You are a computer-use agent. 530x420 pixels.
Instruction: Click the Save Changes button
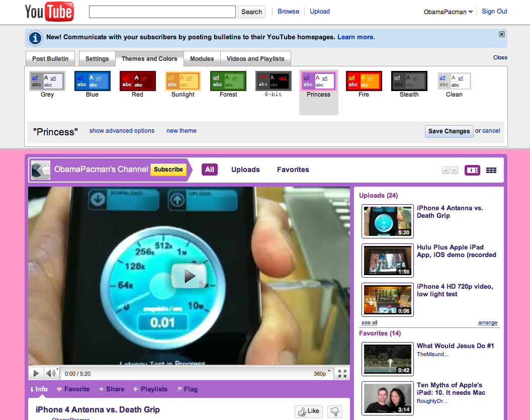pos(449,131)
